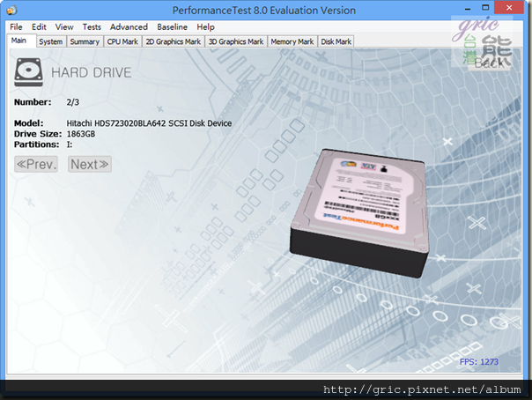Switch to the 3D Graphics Mark tab

click(x=236, y=41)
